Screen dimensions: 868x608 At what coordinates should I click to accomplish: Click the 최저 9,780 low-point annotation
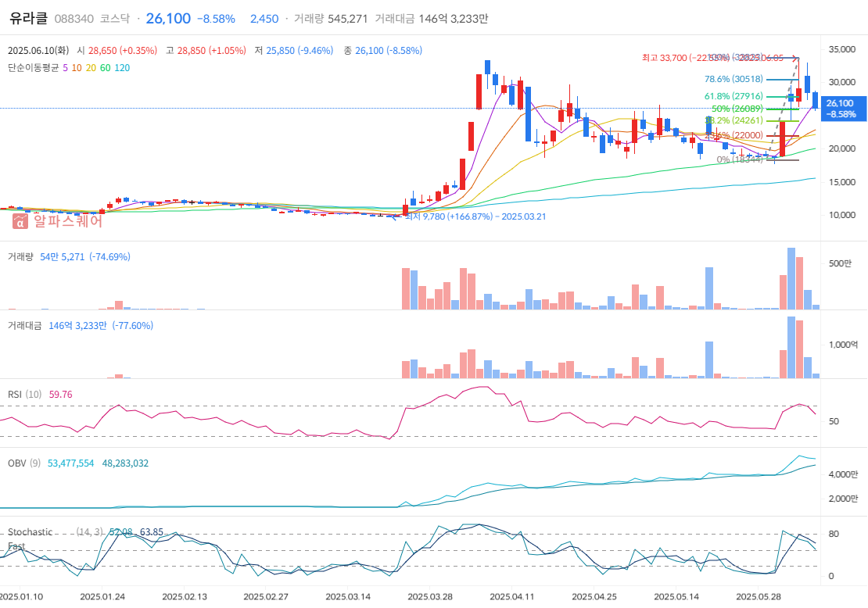pyautogui.click(x=475, y=216)
